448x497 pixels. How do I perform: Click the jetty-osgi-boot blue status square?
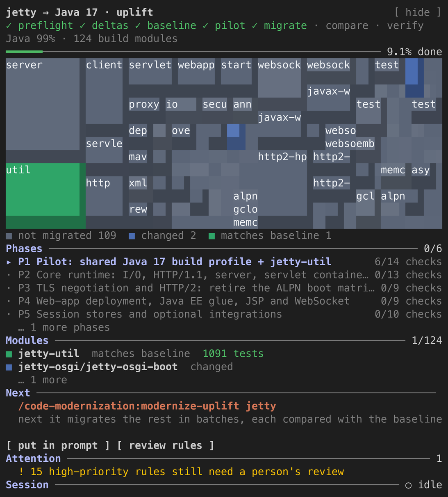(9, 367)
